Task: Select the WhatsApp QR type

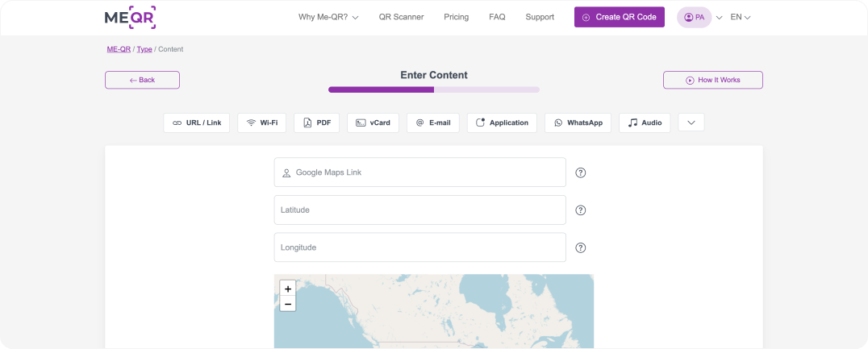Action: click(578, 123)
